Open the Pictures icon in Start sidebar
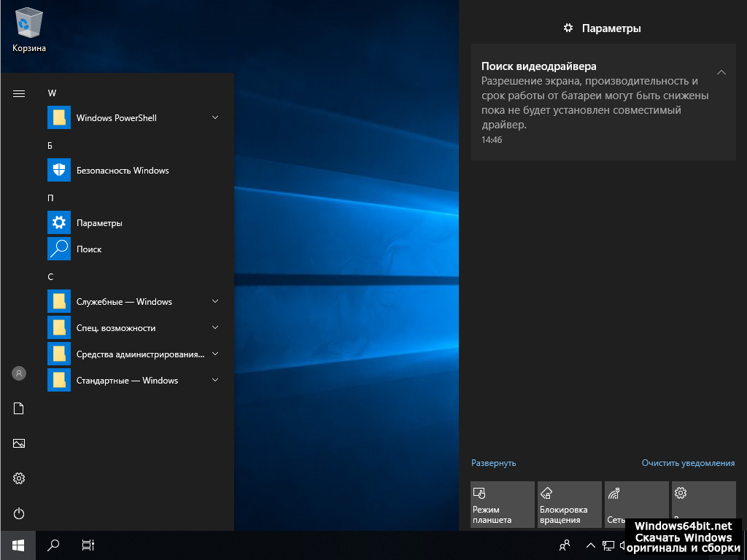Image resolution: width=747 pixels, height=560 pixels. 19,443
